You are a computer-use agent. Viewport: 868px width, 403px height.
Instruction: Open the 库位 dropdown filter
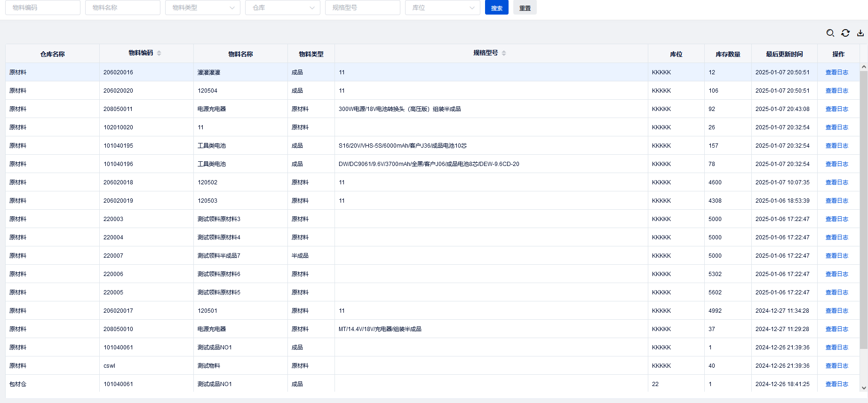coord(442,8)
